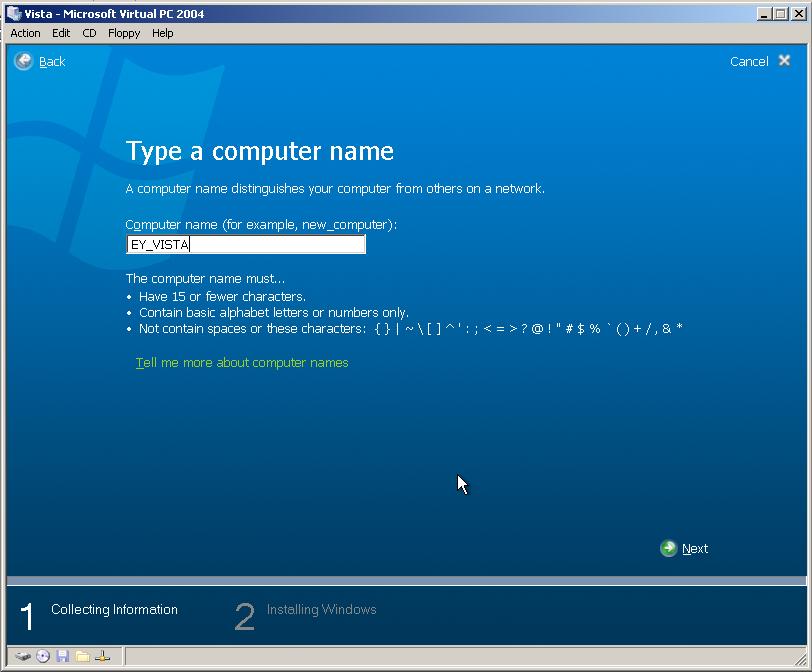Open the Help menu
The width and height of the screenshot is (812, 672).
[x=163, y=33]
